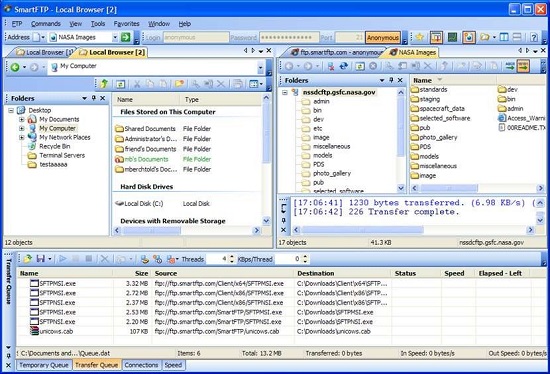Collapse the Desktop tree node
The image size is (550, 374).
[11, 111]
